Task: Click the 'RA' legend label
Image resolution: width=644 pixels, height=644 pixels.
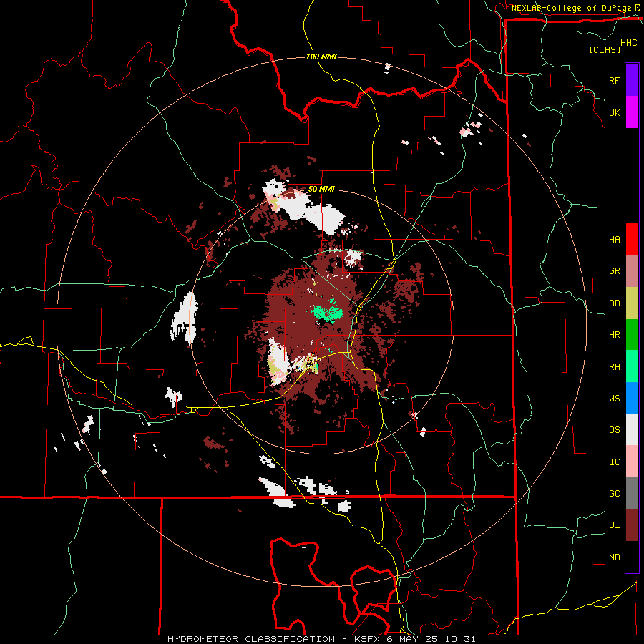Action: pos(614,366)
